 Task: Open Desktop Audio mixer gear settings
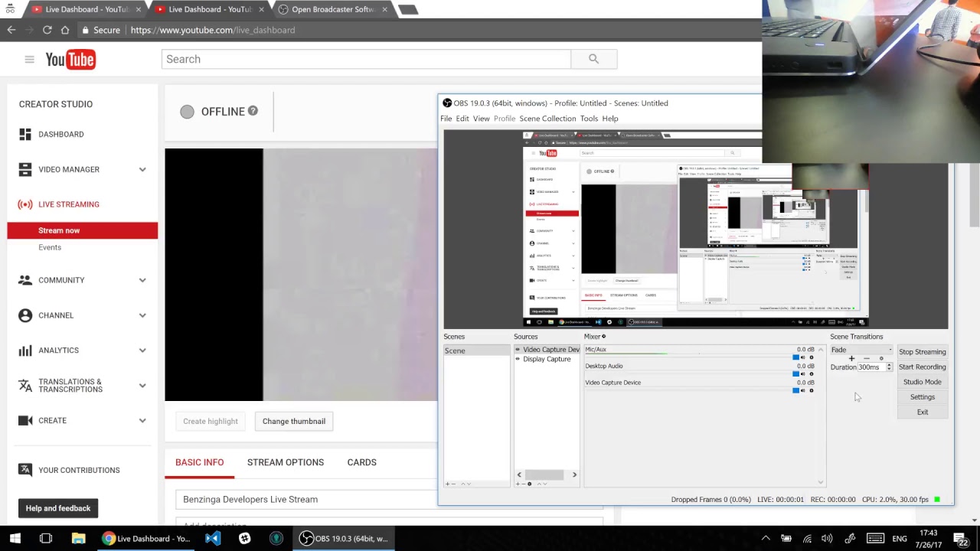[x=812, y=374]
